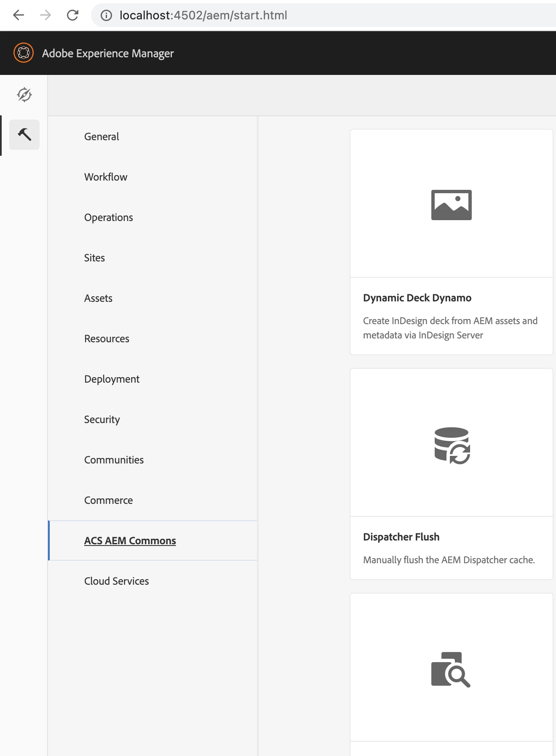Open the Dispatcher Flush database refresh icon
This screenshot has height=756, width=556.
click(452, 446)
